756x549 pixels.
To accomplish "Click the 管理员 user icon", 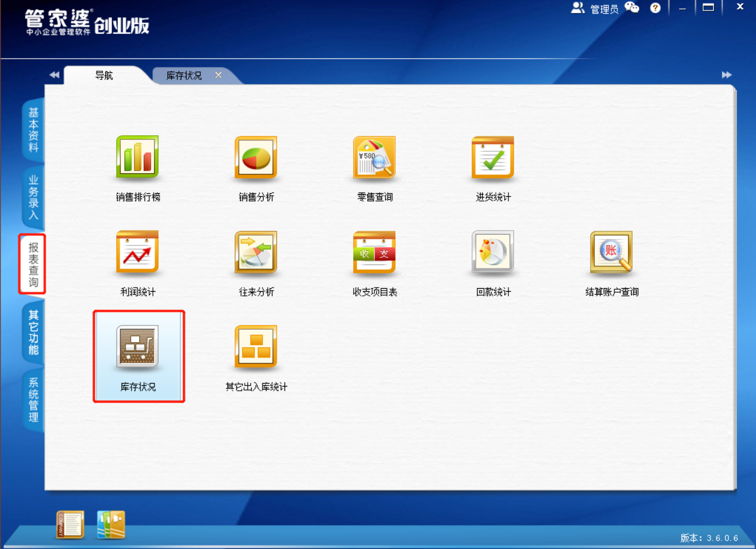I will [x=578, y=8].
